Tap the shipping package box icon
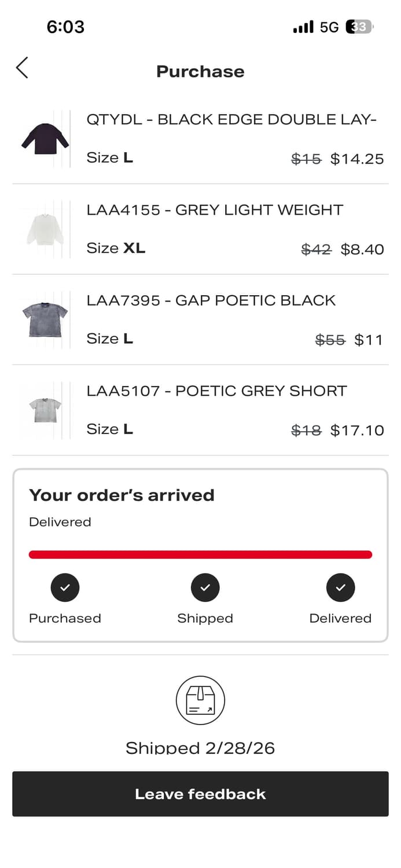 tap(200, 700)
